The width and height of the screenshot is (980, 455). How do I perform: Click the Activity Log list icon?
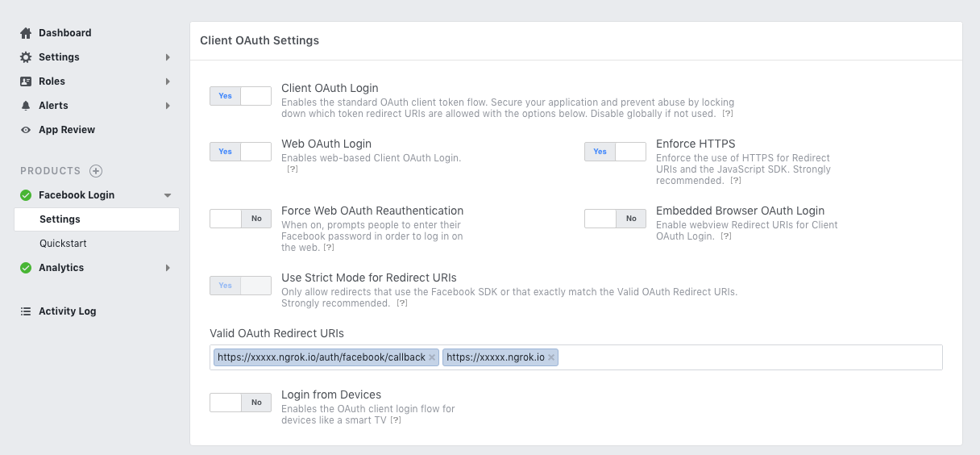26,311
